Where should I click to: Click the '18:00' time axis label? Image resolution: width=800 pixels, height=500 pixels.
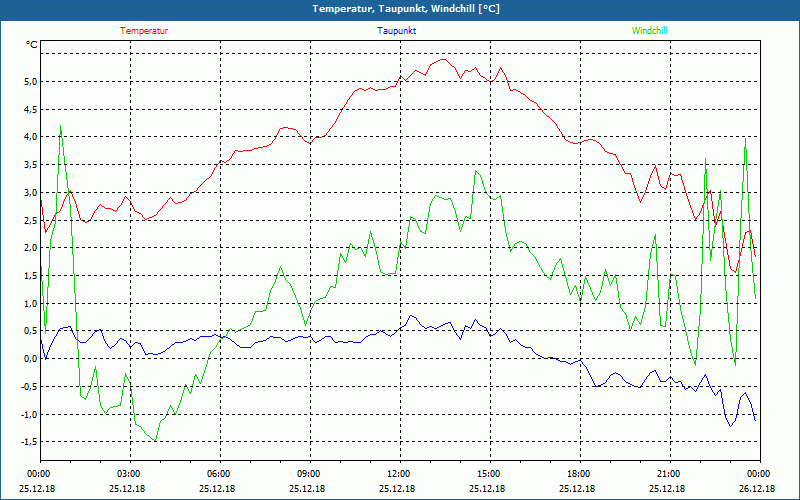580,474
